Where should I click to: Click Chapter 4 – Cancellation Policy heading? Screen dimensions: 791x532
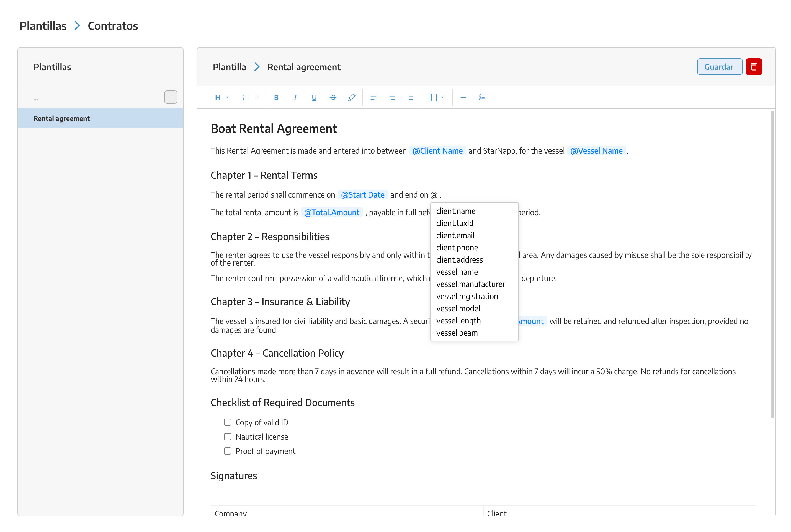point(277,354)
